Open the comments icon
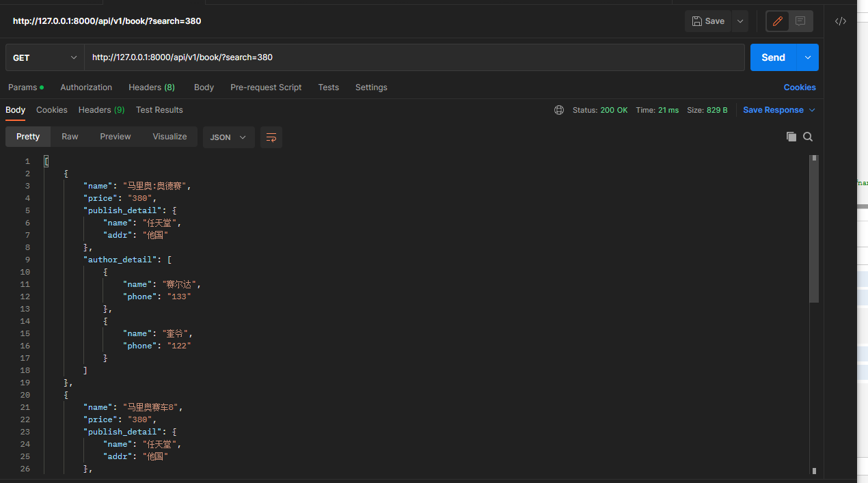 click(x=800, y=21)
